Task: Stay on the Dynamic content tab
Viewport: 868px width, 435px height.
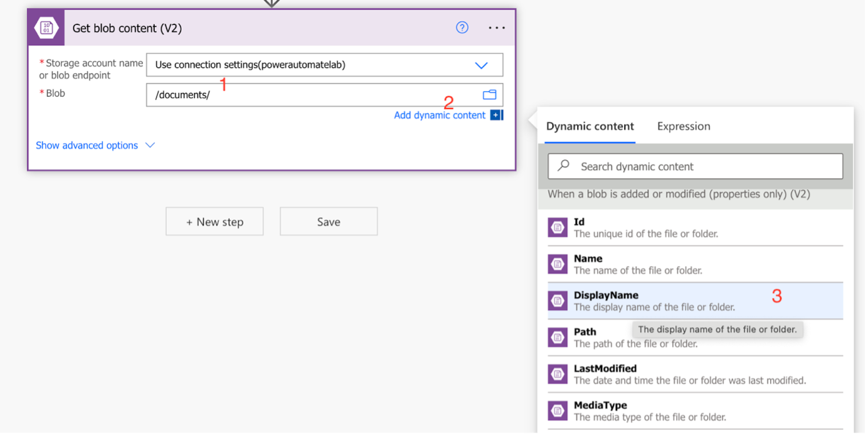Action: (590, 126)
